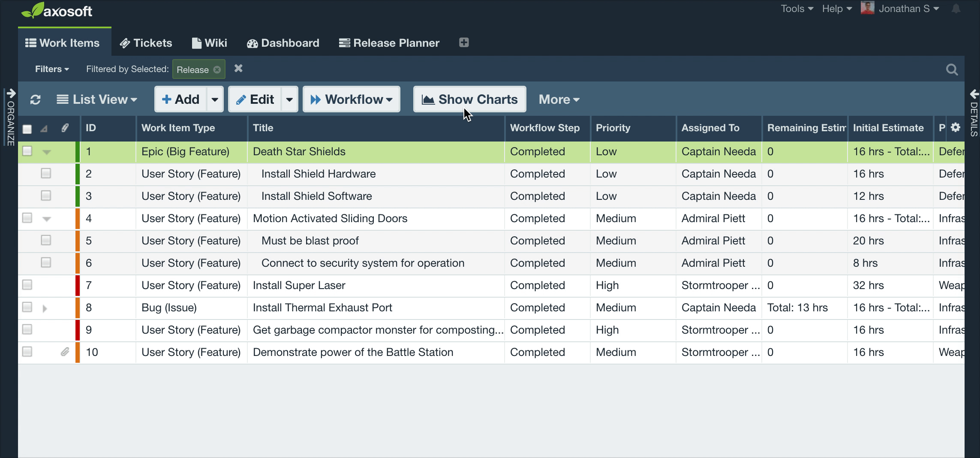Click the Edit button
The width and height of the screenshot is (980, 458).
[255, 99]
